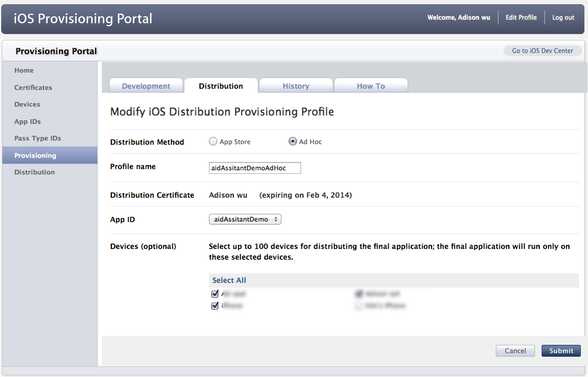Click the 'Distribution Method' label
The image size is (588, 377).
pyautogui.click(x=147, y=142)
